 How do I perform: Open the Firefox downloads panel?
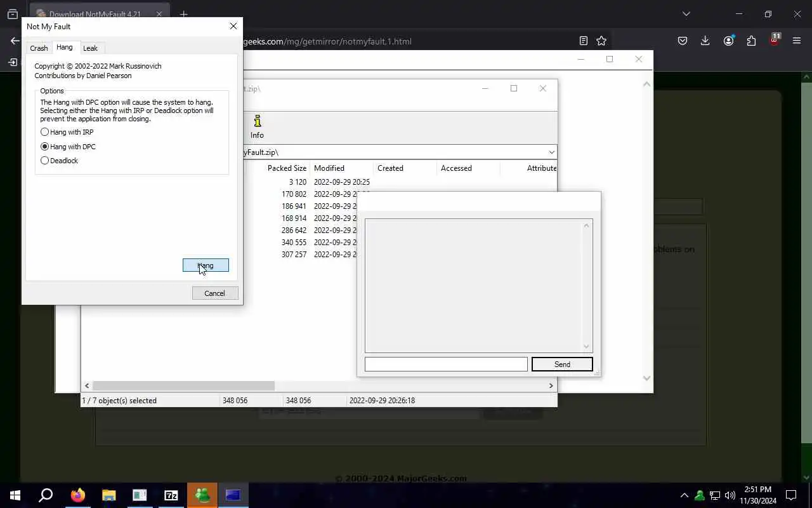point(705,41)
